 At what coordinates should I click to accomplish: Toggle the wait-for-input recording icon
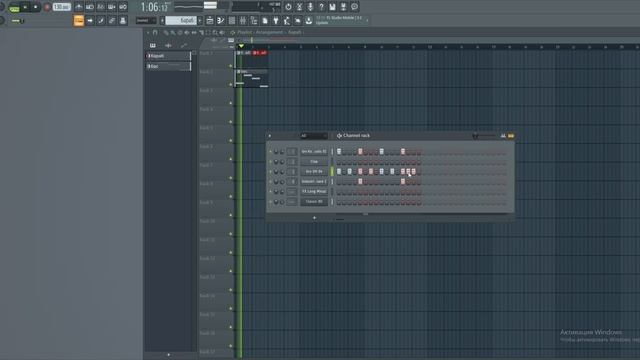[90, 7]
